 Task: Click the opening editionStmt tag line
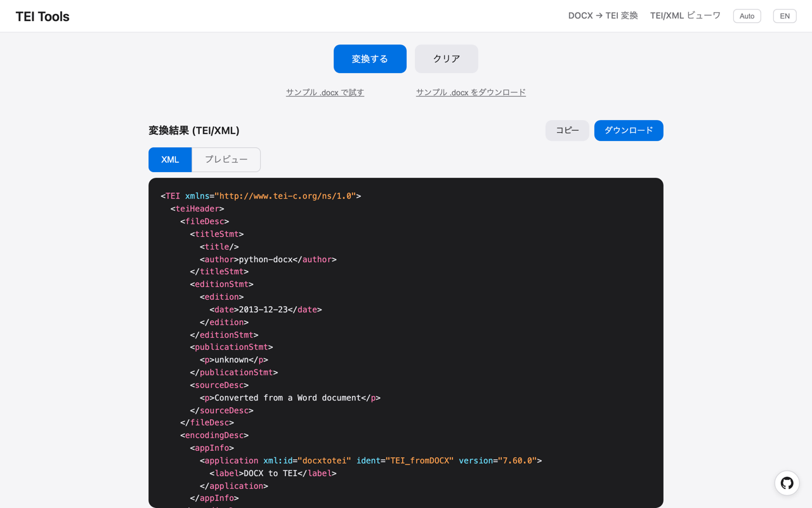222,284
